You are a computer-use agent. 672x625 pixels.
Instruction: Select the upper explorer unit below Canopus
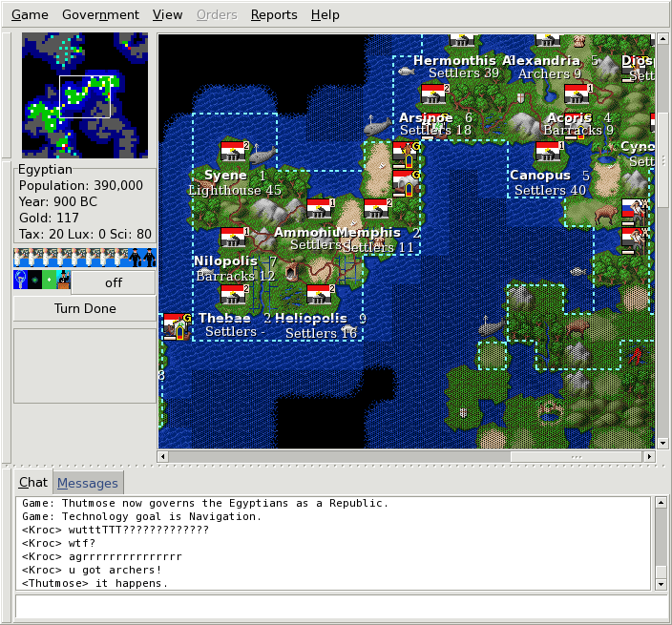coord(636,212)
